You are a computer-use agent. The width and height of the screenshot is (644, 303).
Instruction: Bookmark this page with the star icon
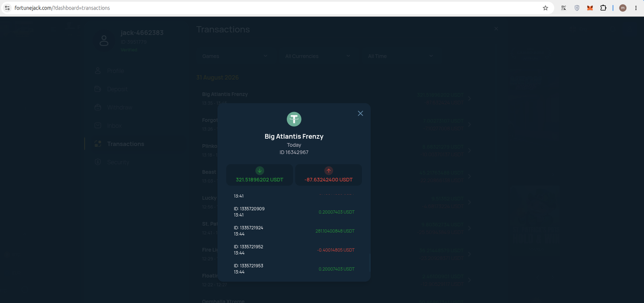coord(545,8)
